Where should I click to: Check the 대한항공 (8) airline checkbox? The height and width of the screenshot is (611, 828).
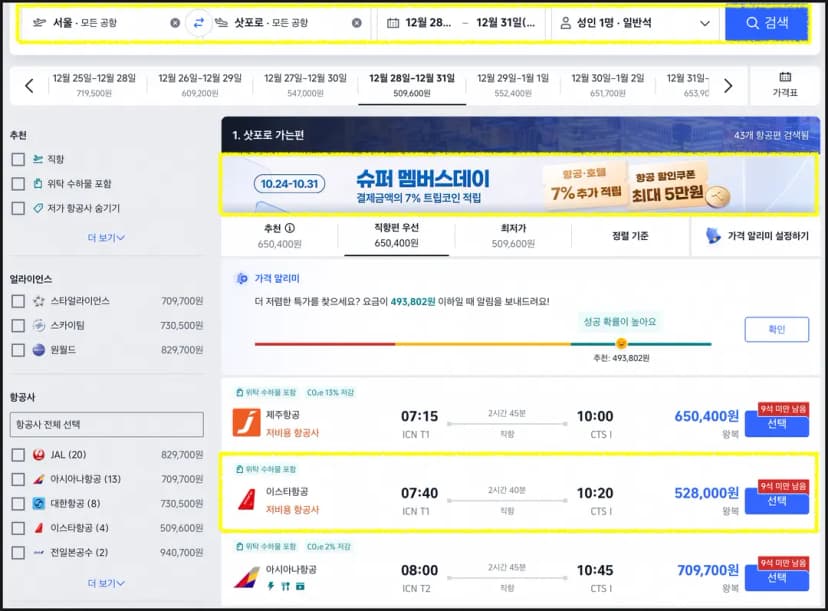18,504
